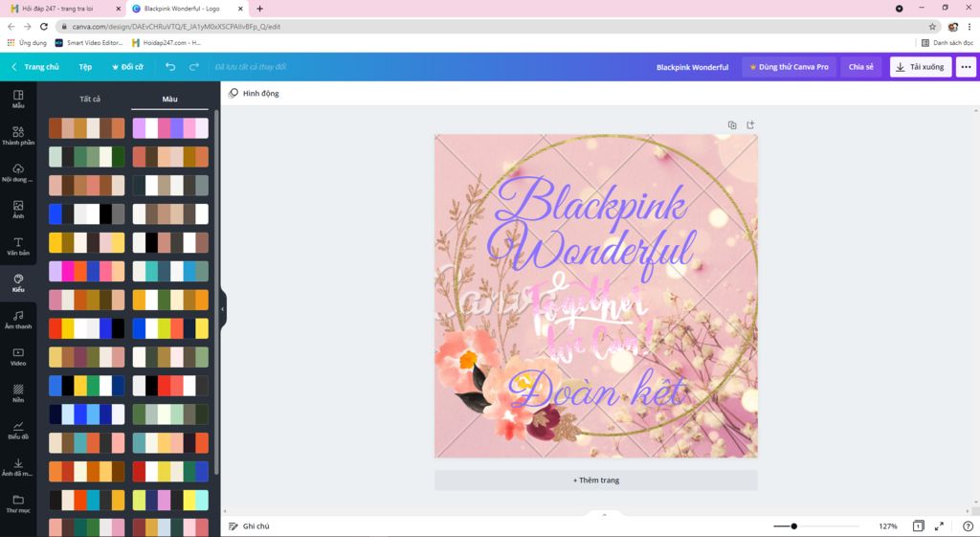
Task: Undo the last action
Action: point(170,67)
